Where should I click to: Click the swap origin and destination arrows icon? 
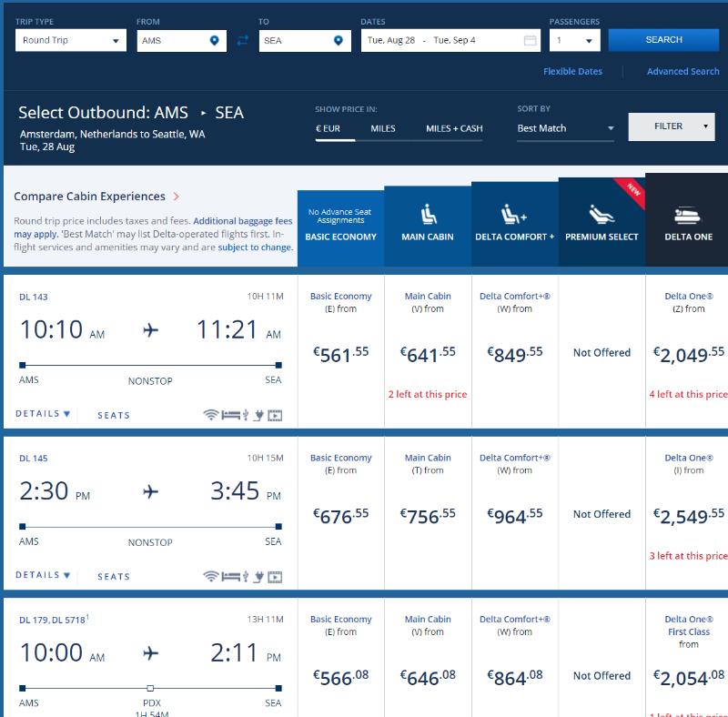point(242,40)
